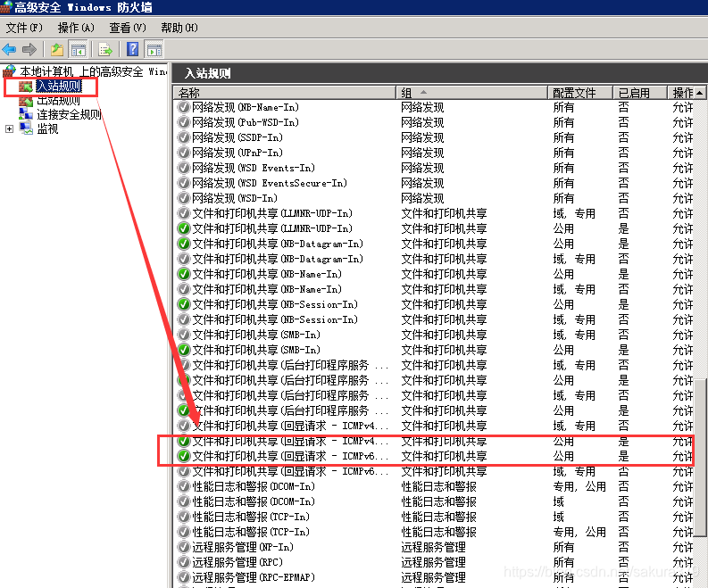The height and width of the screenshot is (588, 708).
Task: Sort by the 名称 column header
Action: (x=285, y=93)
